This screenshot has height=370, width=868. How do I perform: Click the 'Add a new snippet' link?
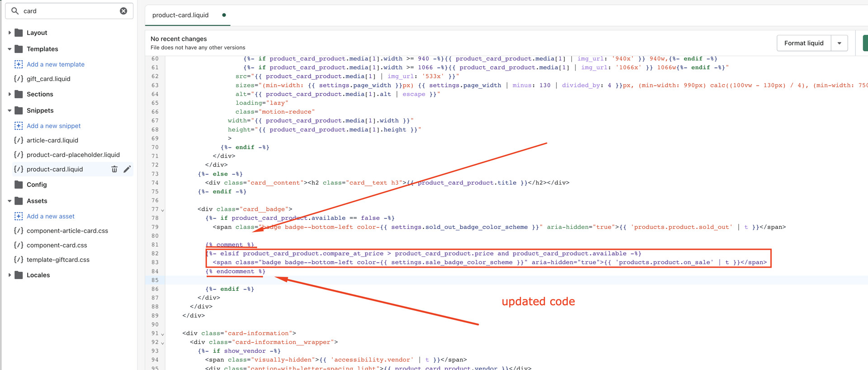pyautogui.click(x=54, y=126)
